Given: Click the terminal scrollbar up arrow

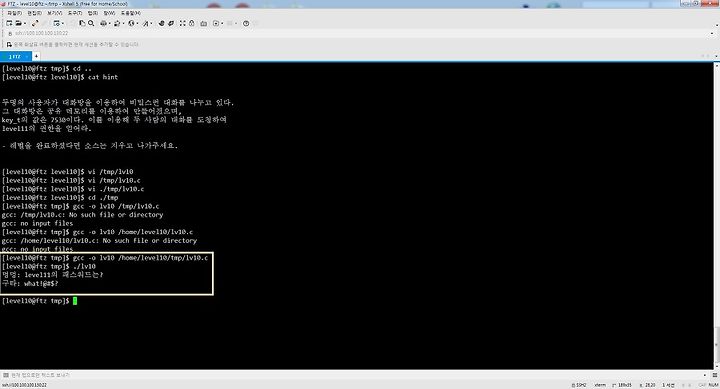Looking at the screenshot, I should pos(717,65).
